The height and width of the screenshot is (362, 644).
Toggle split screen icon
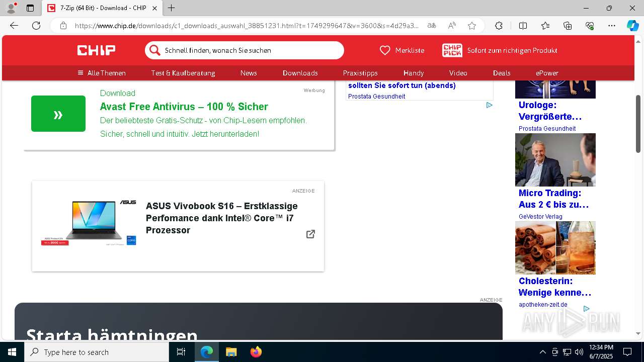[523, 26]
